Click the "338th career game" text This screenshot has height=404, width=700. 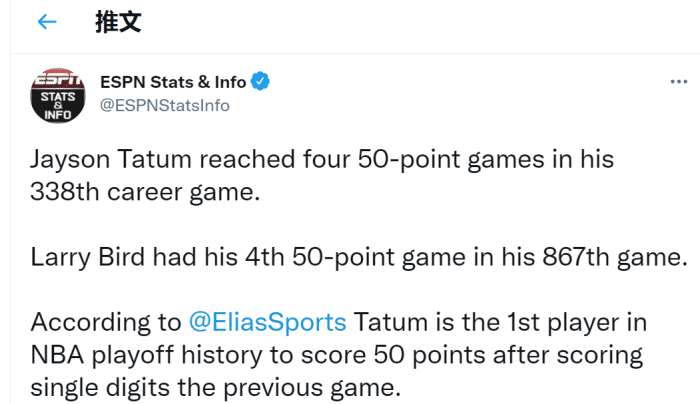pos(147,191)
